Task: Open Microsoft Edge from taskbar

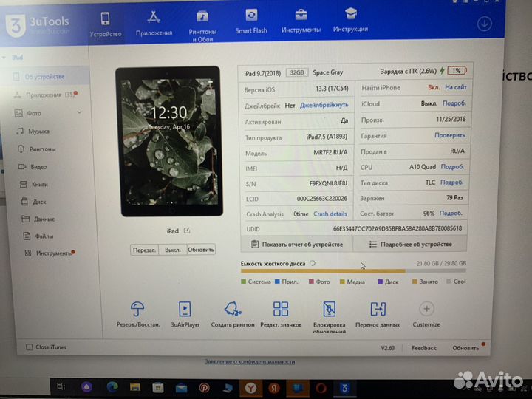Action: (x=112, y=386)
